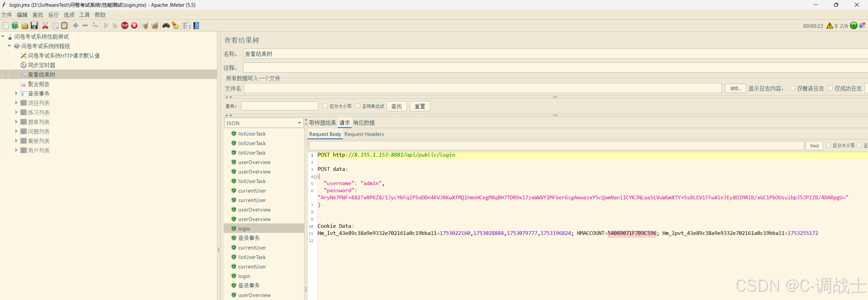Open the Function helper list icon

pyautogui.click(x=186, y=26)
